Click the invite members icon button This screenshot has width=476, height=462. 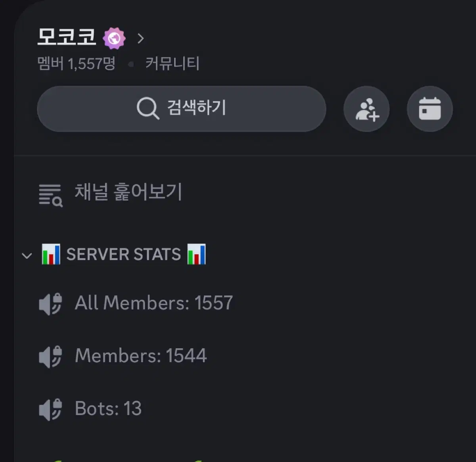coord(367,109)
